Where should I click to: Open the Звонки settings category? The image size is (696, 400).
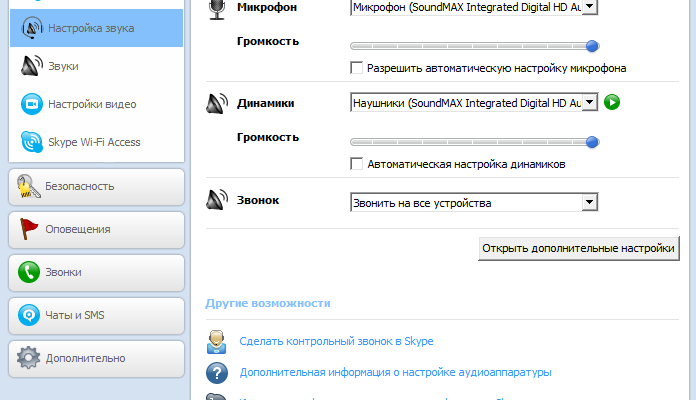(x=96, y=273)
